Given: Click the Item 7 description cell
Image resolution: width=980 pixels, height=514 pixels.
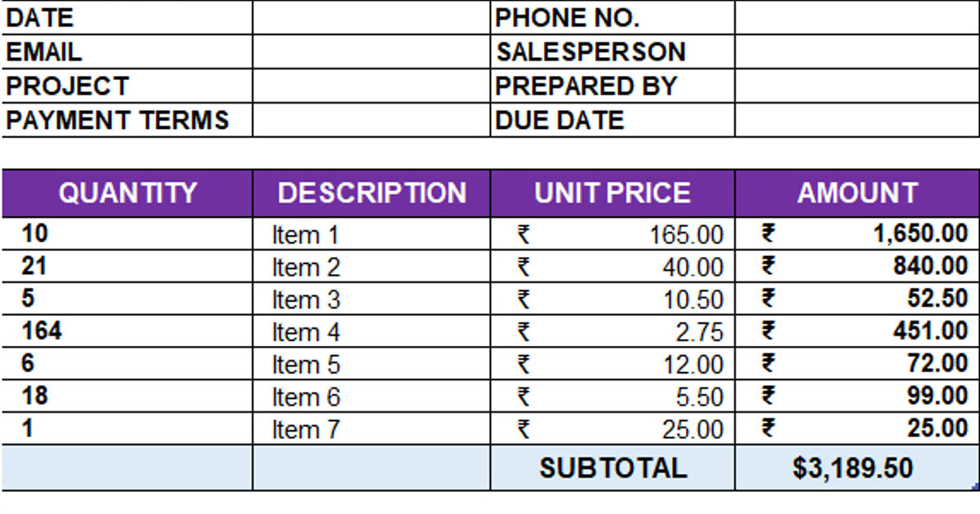Looking at the screenshot, I should click(372, 429).
